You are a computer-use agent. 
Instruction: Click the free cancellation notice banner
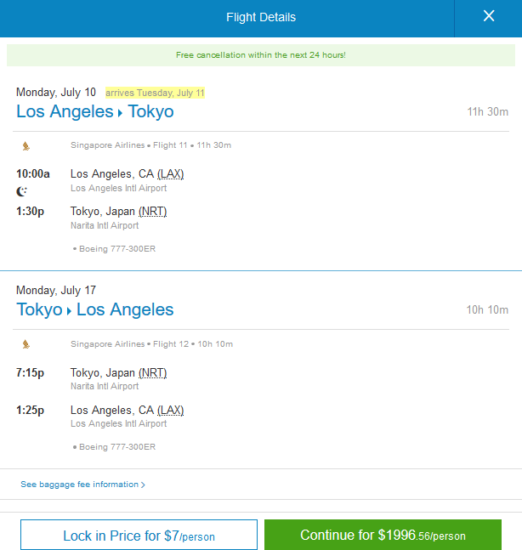[261, 55]
